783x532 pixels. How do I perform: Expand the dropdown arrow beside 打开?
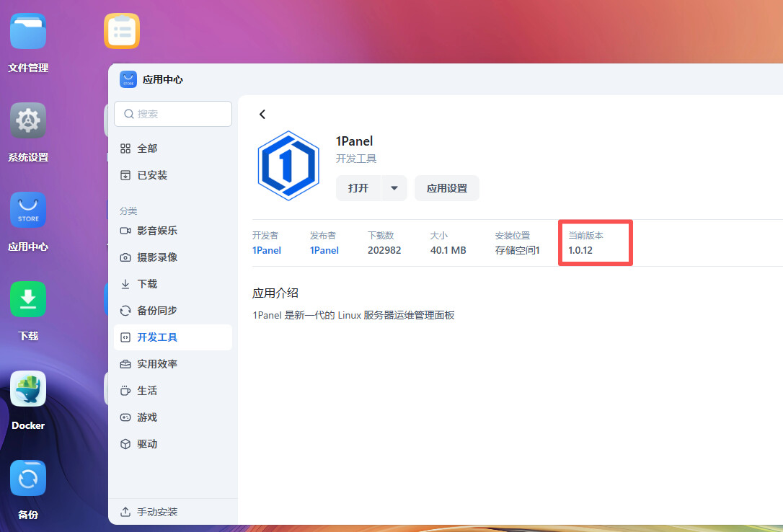[x=394, y=188]
